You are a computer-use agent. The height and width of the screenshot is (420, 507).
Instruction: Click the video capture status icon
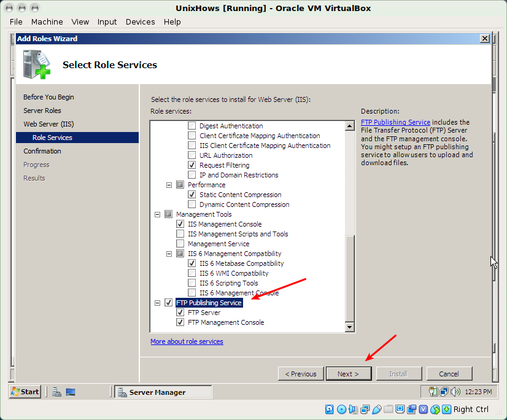pos(412,410)
